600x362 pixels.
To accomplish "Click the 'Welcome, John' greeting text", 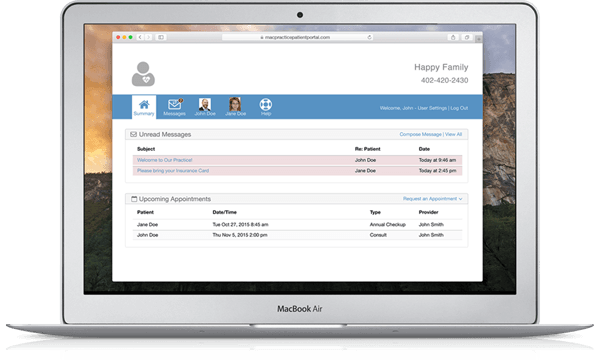I will 396,108.
